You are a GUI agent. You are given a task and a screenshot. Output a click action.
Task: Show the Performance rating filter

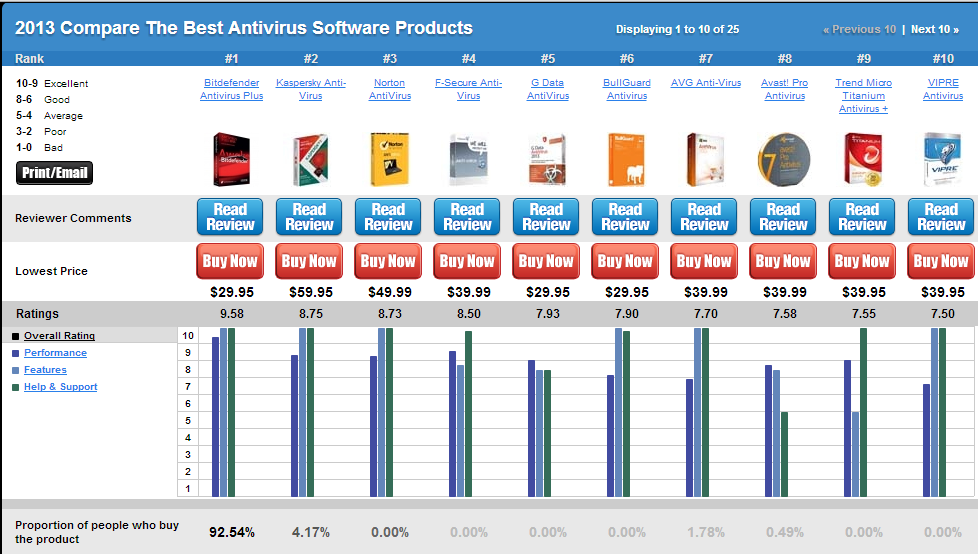click(55, 353)
